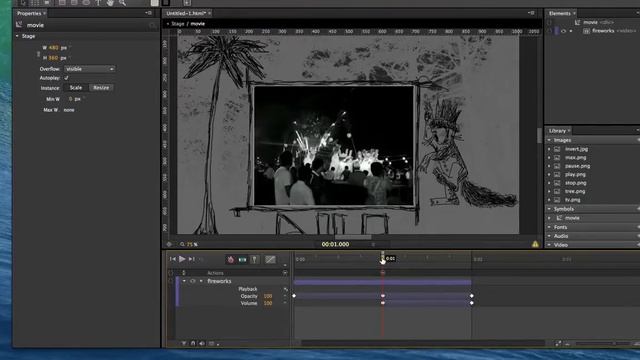Select tv.png in the Library
The image size is (640, 360).
(573, 200)
